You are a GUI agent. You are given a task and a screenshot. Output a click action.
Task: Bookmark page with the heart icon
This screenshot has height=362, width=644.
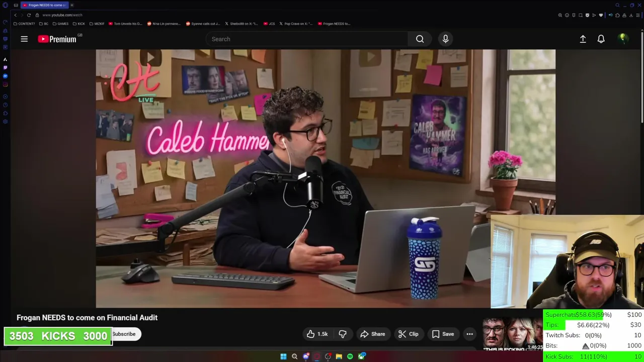click(x=601, y=15)
